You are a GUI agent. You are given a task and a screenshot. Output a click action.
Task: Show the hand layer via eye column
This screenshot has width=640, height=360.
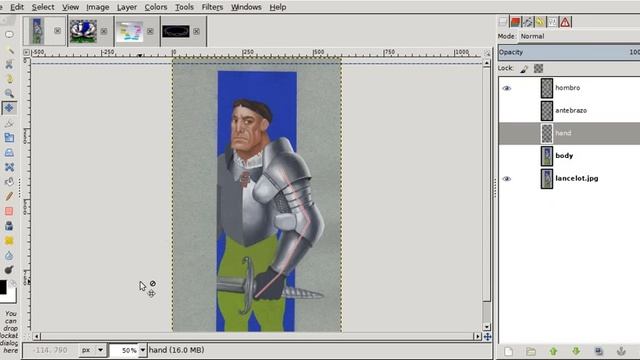click(507, 133)
